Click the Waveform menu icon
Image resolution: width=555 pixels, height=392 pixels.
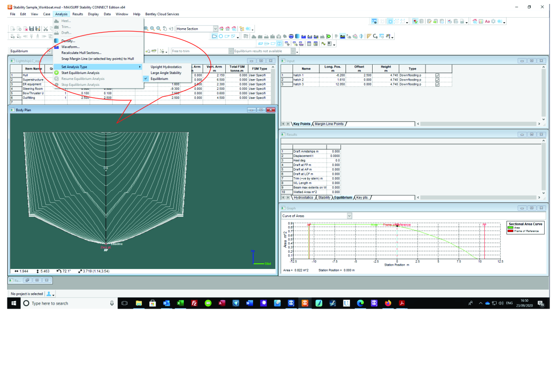pos(57,46)
